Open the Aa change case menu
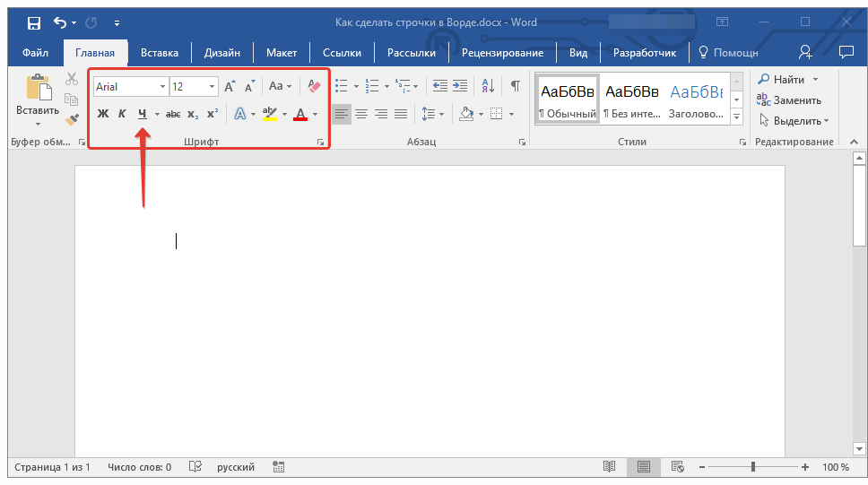Viewport: 868px width, 485px height. pos(280,86)
